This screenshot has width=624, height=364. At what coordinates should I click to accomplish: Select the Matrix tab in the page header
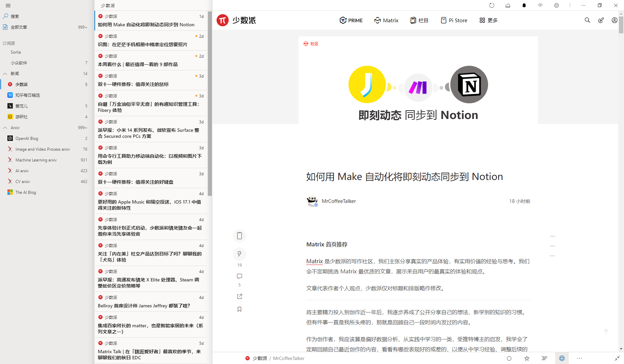click(386, 20)
